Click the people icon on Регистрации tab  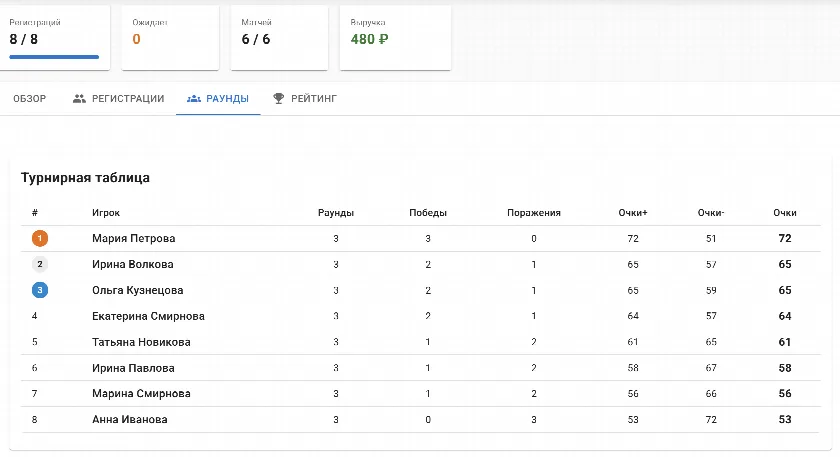tap(79, 99)
